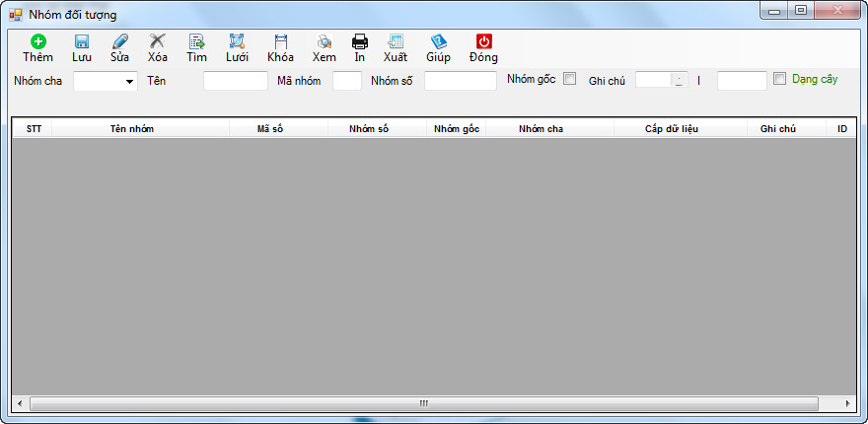The height and width of the screenshot is (424, 868).
Task: Click the Mã số column header
Action: [x=278, y=129]
